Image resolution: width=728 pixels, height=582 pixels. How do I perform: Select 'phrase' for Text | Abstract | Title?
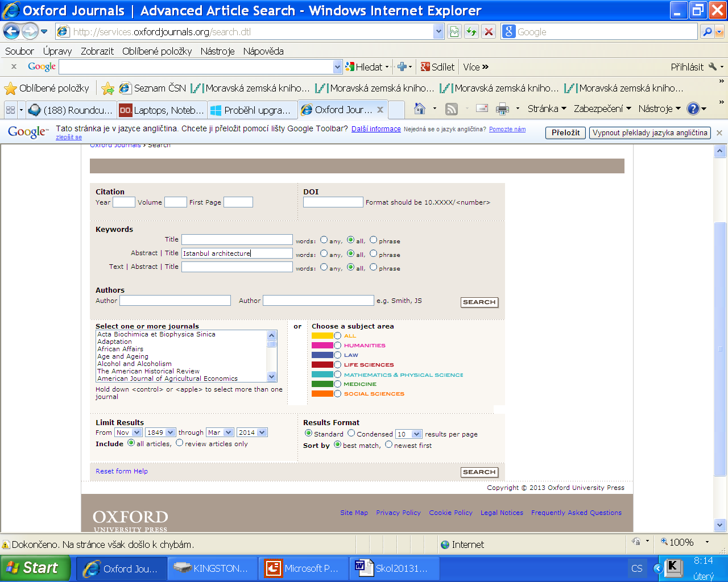(373, 267)
